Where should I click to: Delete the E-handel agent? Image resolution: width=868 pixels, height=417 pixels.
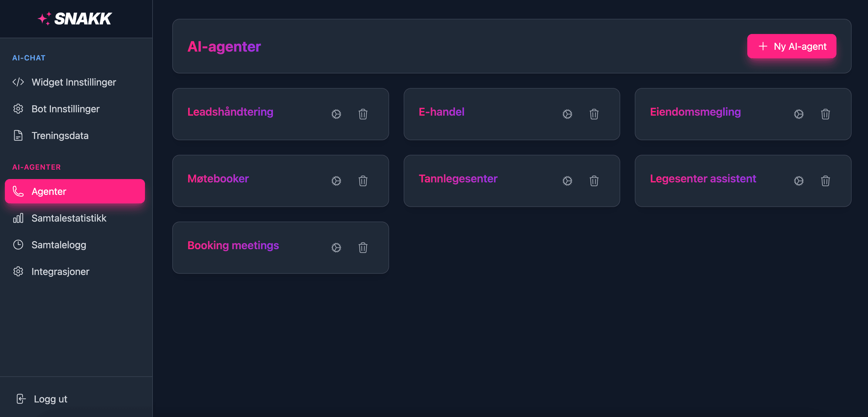pos(594,114)
